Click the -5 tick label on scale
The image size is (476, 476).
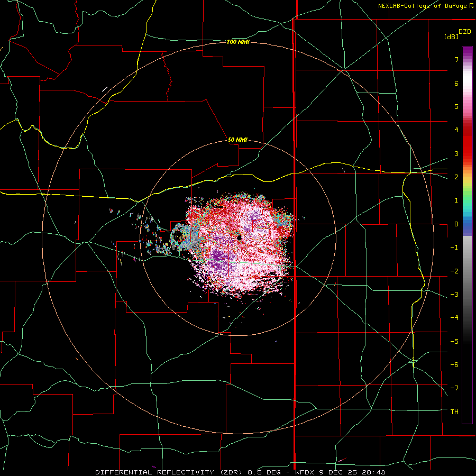(x=454, y=342)
